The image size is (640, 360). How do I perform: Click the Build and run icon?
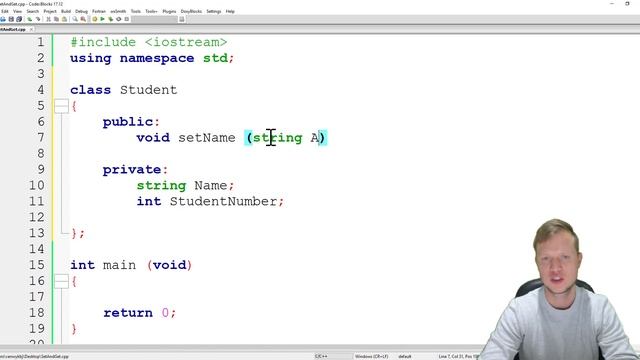point(111,19)
